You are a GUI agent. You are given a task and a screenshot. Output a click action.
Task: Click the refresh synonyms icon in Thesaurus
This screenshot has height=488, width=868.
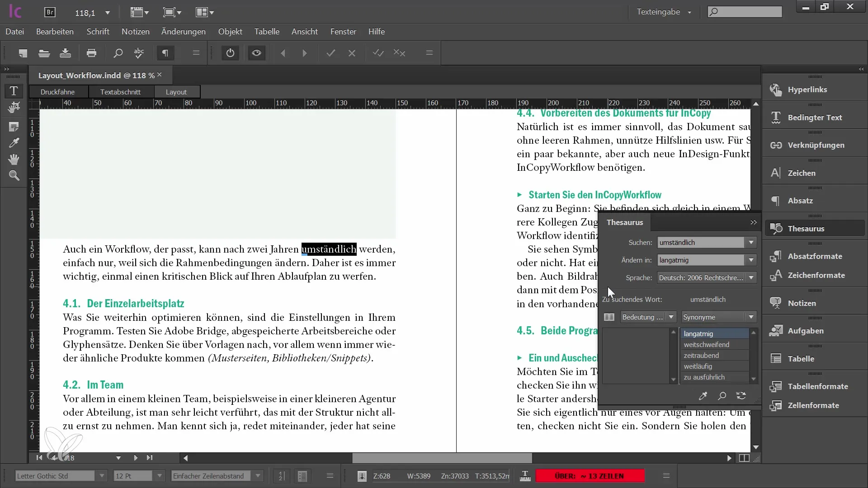pyautogui.click(x=741, y=396)
